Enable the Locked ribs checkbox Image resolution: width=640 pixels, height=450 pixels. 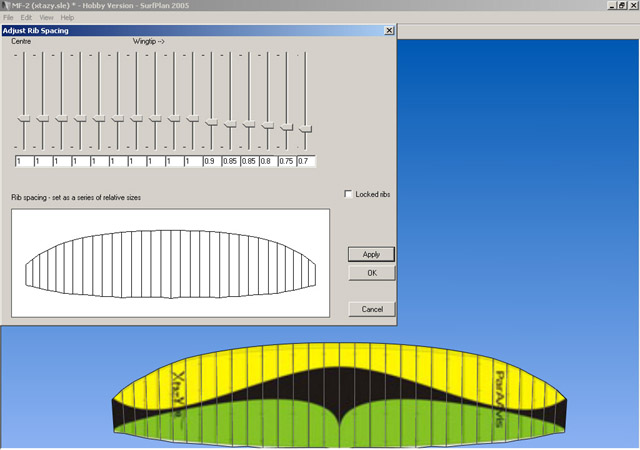pos(348,194)
